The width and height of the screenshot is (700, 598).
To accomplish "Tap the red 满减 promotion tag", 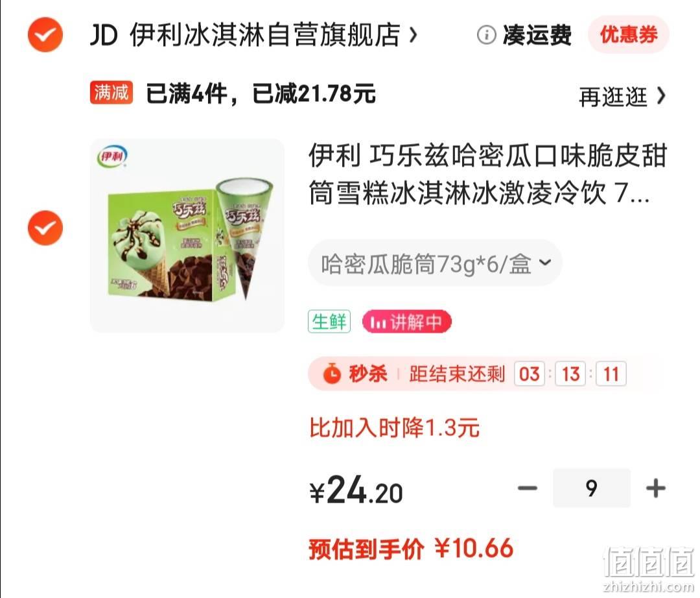I will pyautogui.click(x=111, y=93).
